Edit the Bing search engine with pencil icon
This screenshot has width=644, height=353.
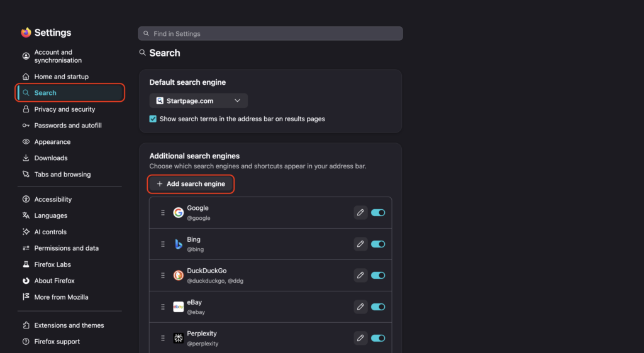360,244
